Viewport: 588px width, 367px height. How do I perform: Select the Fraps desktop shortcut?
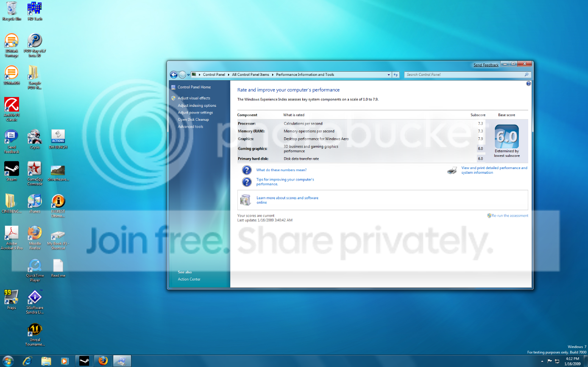click(11, 300)
